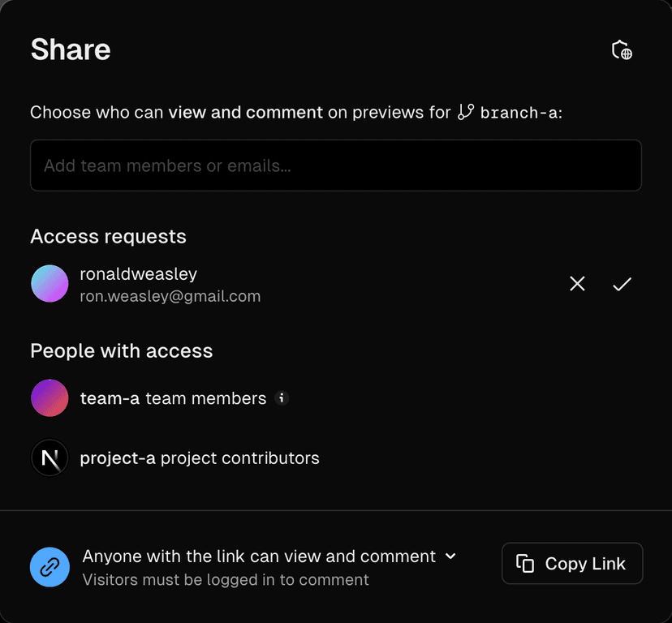672x623 pixels.
Task: Click the Next.js logo avatar for project-a
Action: pyautogui.click(x=50, y=458)
